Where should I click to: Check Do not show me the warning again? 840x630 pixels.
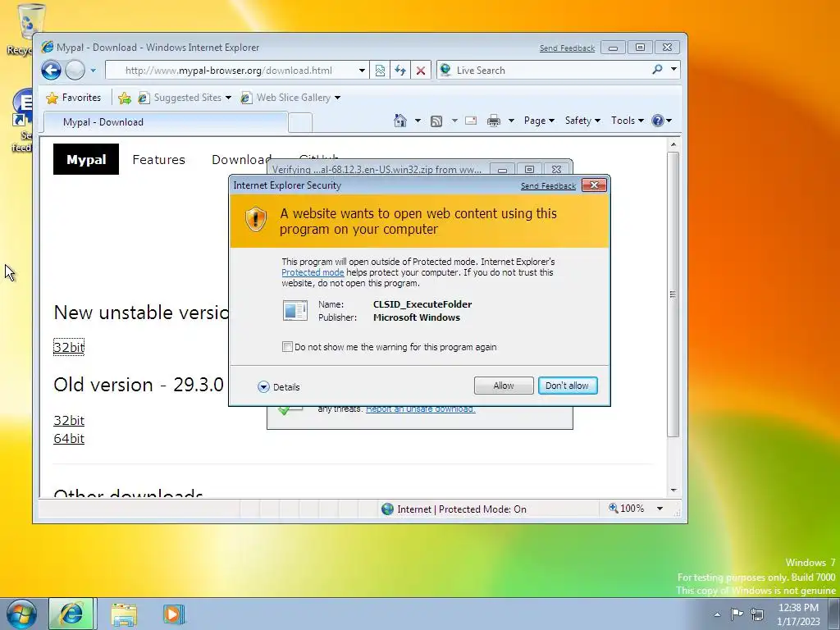pyautogui.click(x=287, y=347)
